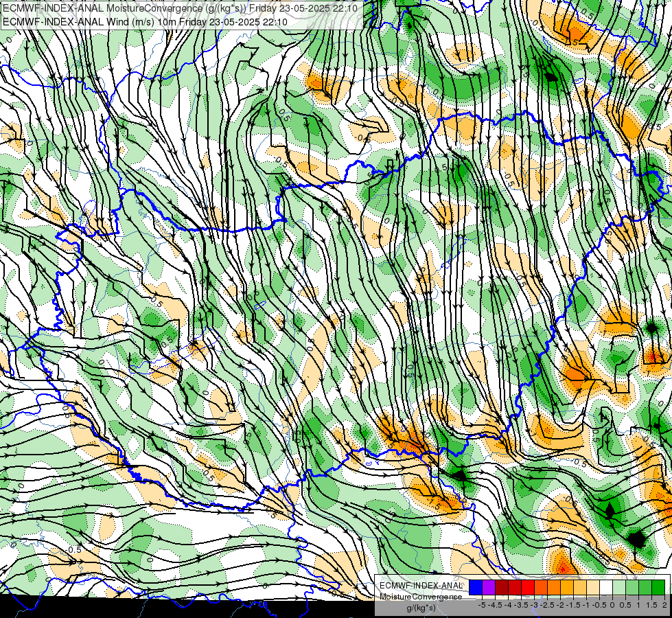Click the '-4.5' tick label on legend scale
Screen dimensions: 672x618
coord(495,605)
